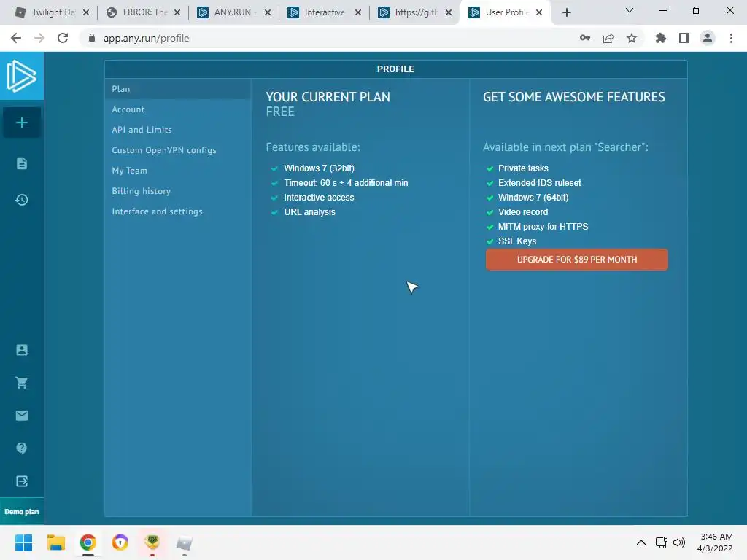Go back to previous page
747x560 pixels.
coord(16,38)
